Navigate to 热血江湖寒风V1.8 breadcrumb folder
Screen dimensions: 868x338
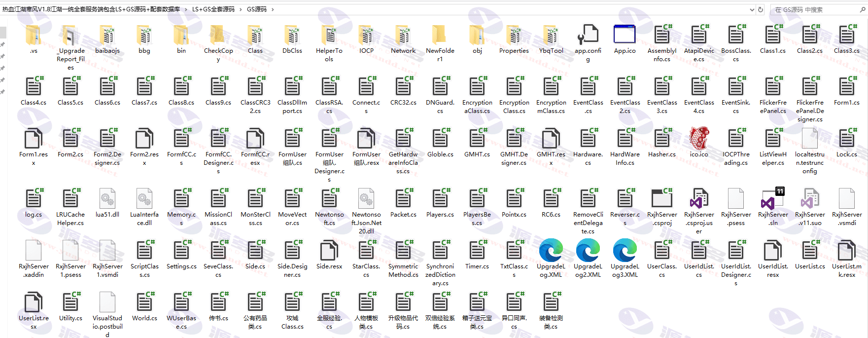click(91, 9)
